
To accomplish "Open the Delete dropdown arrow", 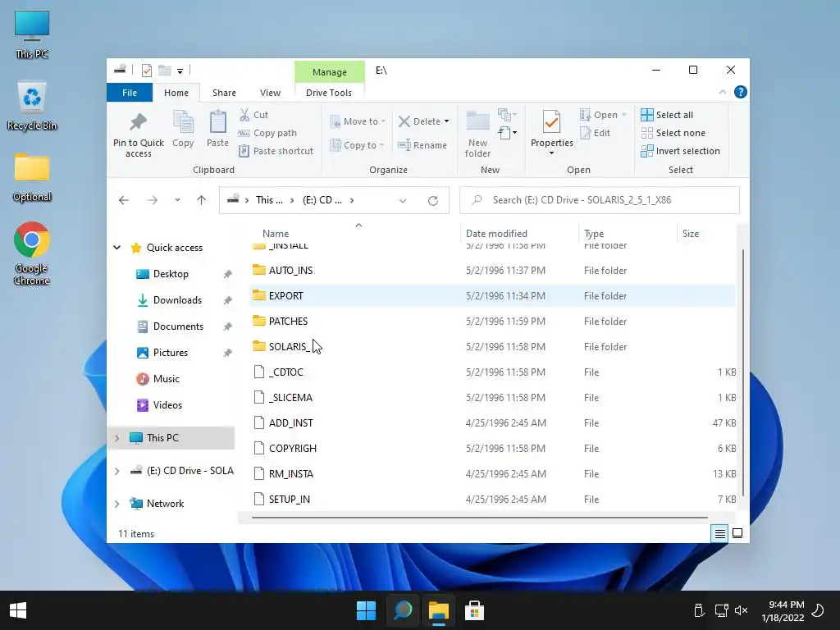I will point(446,121).
